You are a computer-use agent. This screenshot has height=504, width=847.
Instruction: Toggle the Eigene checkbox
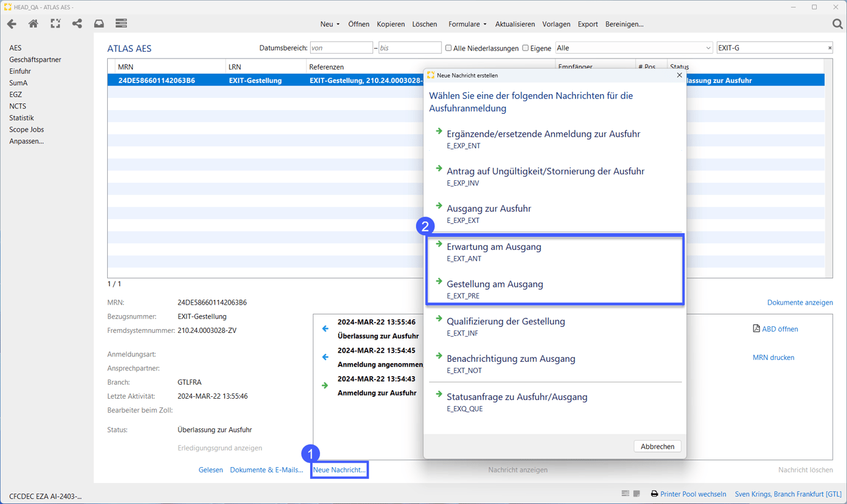(525, 48)
